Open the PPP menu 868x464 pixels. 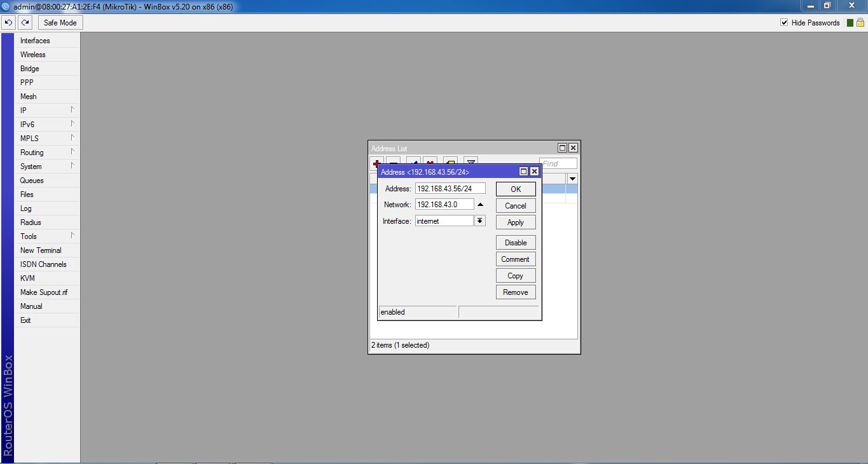click(x=48, y=83)
